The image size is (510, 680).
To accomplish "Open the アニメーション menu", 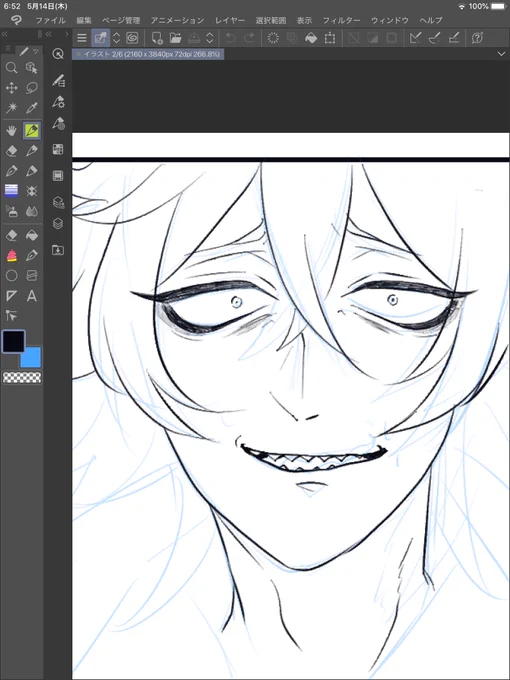I will pos(177,20).
